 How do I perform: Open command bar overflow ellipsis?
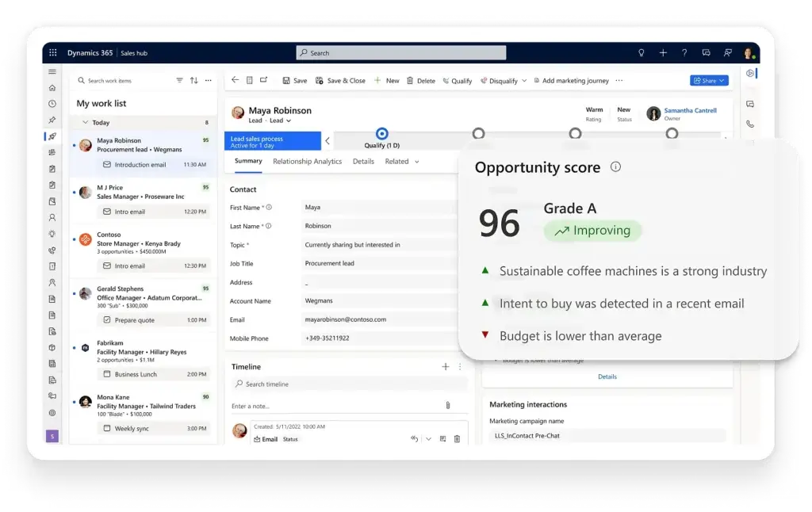coord(619,80)
